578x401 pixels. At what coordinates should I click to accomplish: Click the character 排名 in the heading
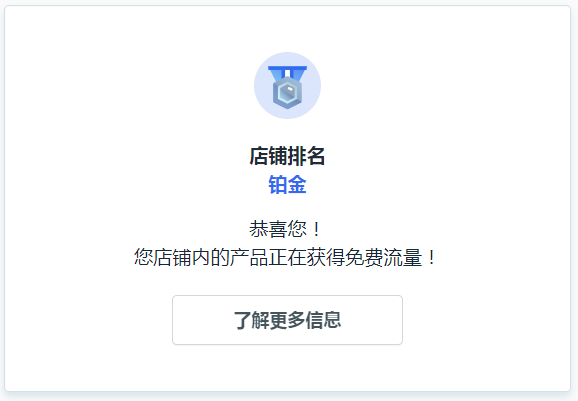point(306,156)
